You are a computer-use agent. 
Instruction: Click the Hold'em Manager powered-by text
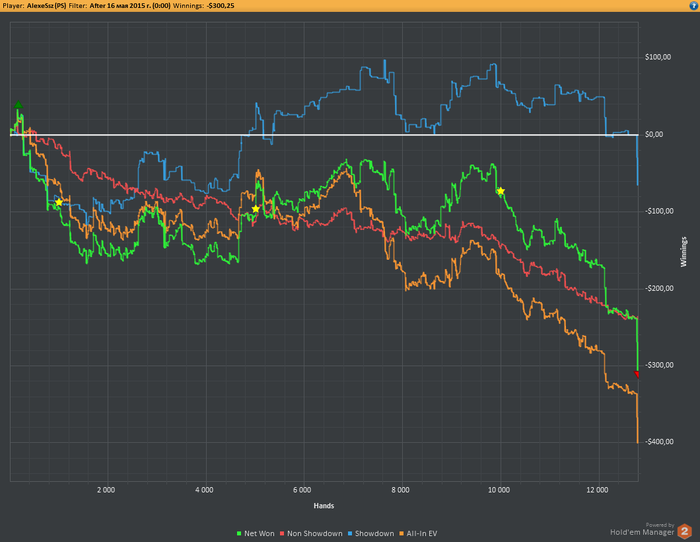click(642, 529)
